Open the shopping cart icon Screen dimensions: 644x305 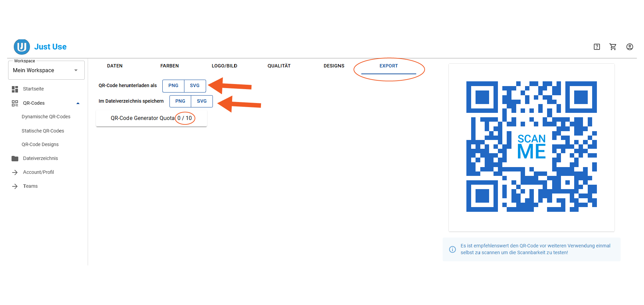[613, 47]
